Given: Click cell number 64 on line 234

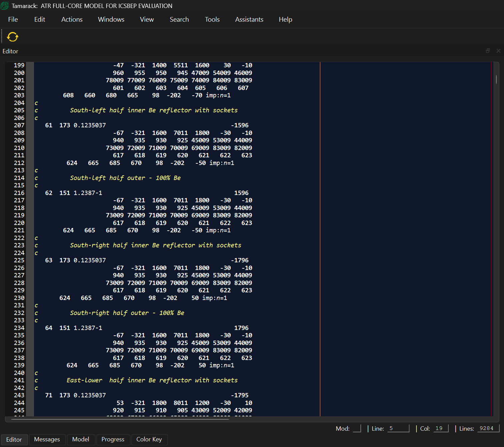Looking at the screenshot, I should [x=49, y=328].
